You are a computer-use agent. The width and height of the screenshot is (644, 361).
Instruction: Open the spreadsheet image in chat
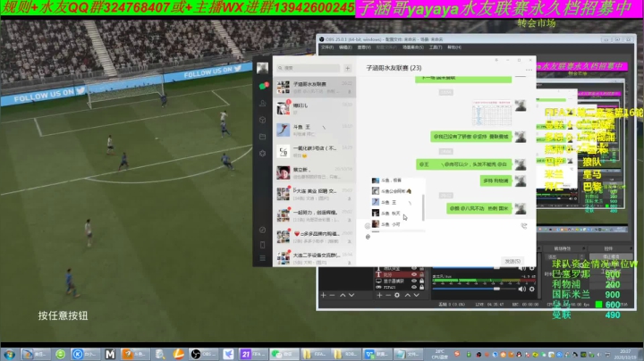click(x=492, y=113)
